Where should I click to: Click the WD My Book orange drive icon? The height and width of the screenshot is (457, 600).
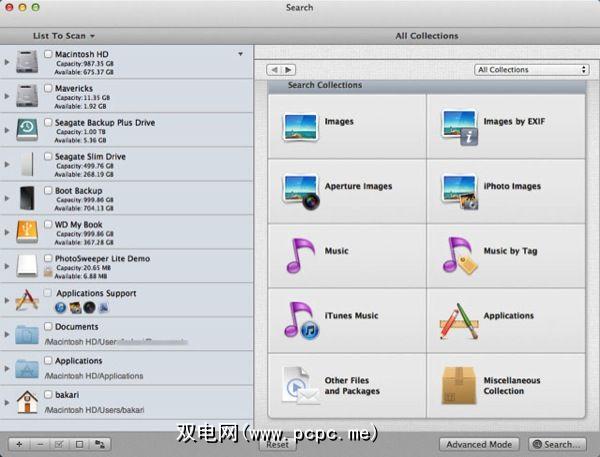pyautogui.click(x=27, y=232)
